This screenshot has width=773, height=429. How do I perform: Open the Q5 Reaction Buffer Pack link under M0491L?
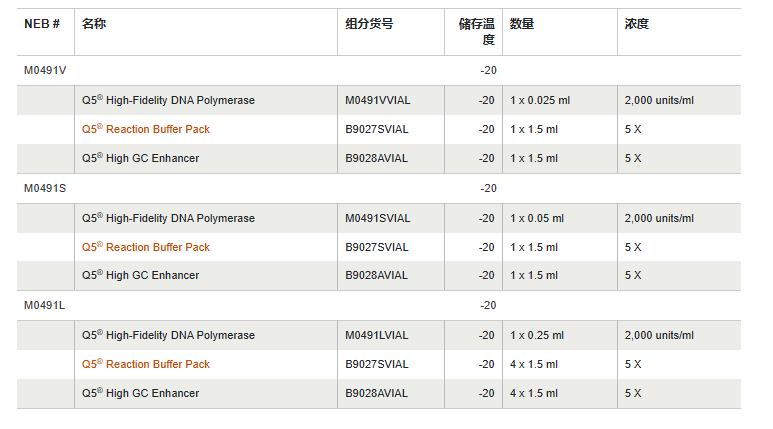(x=146, y=365)
